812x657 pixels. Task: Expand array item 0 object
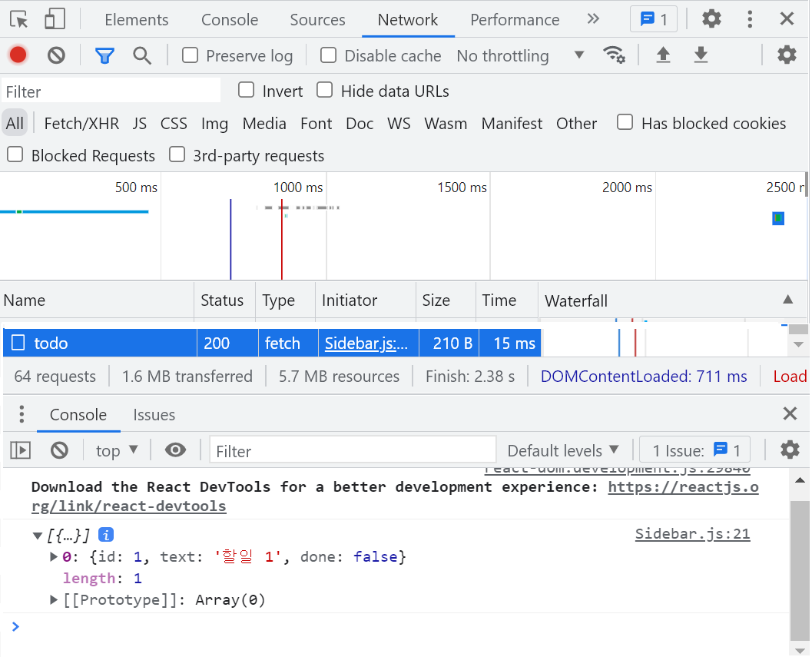[53, 556]
